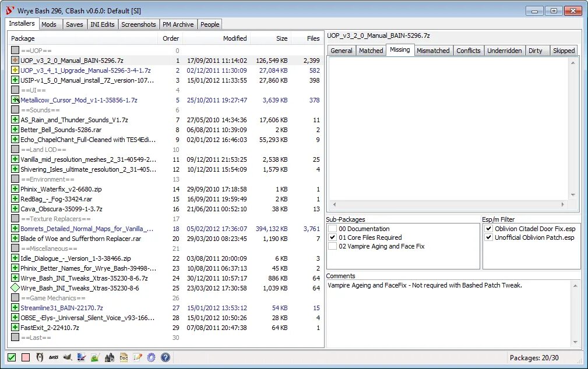Screen dimensions: 588x369
Task: Open the Saves tab
Action: [74, 24]
